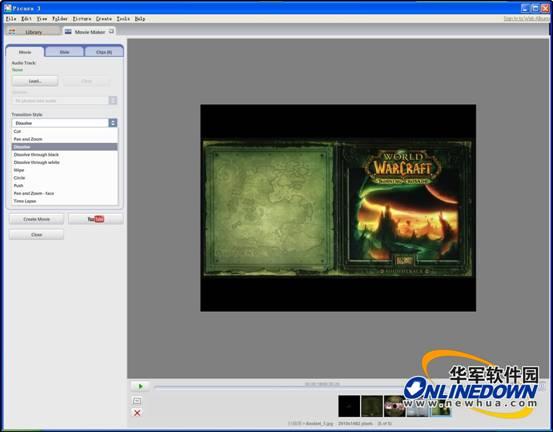Open the View menu
Image resolution: width=553 pixels, height=432 pixels.
coord(42,19)
